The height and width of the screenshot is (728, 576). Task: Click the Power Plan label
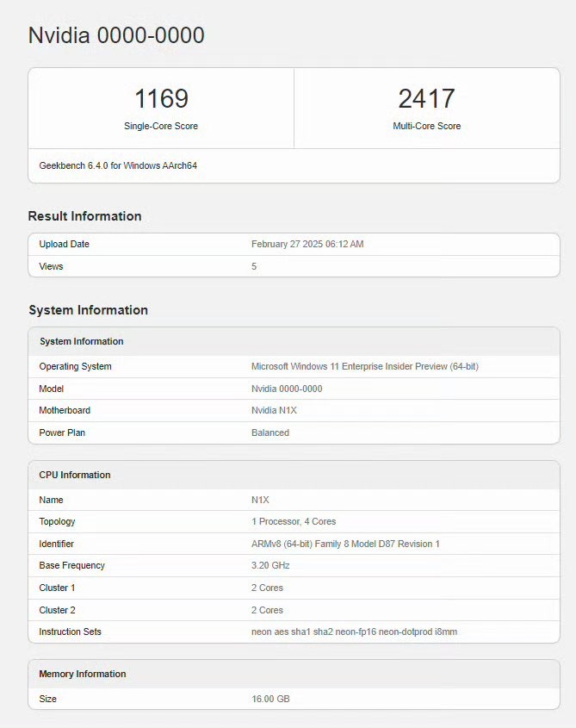coord(62,432)
